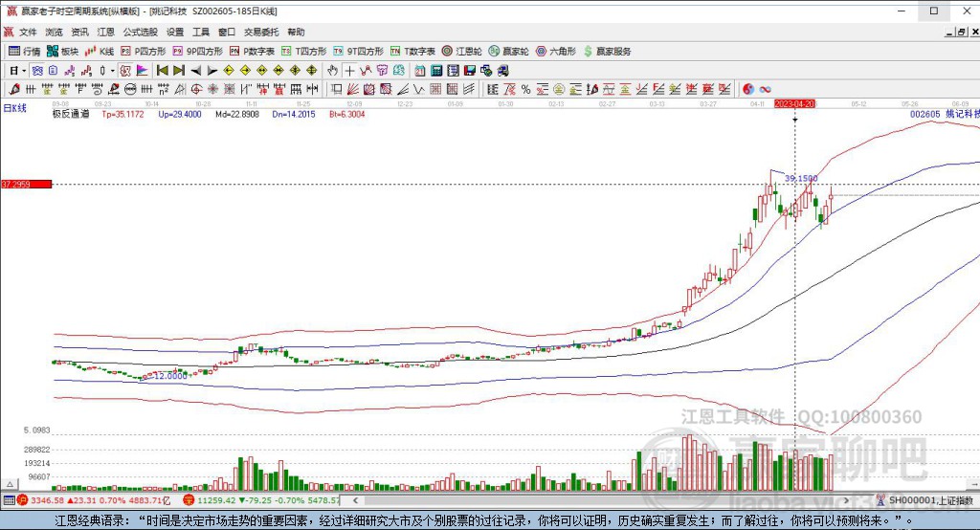Expand the 日 period dropdown arrow
Screen dimensions: 980x530
(x=25, y=71)
